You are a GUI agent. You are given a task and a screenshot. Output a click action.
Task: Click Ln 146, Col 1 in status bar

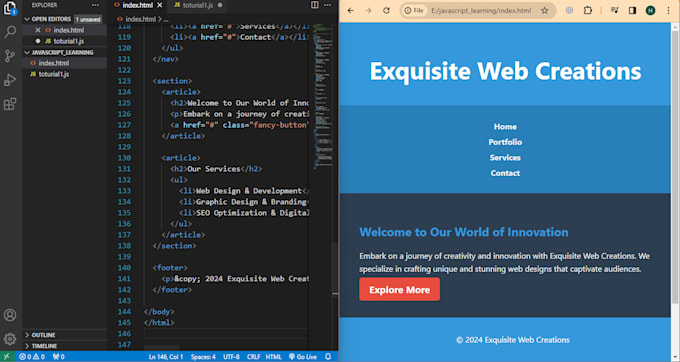(166, 356)
